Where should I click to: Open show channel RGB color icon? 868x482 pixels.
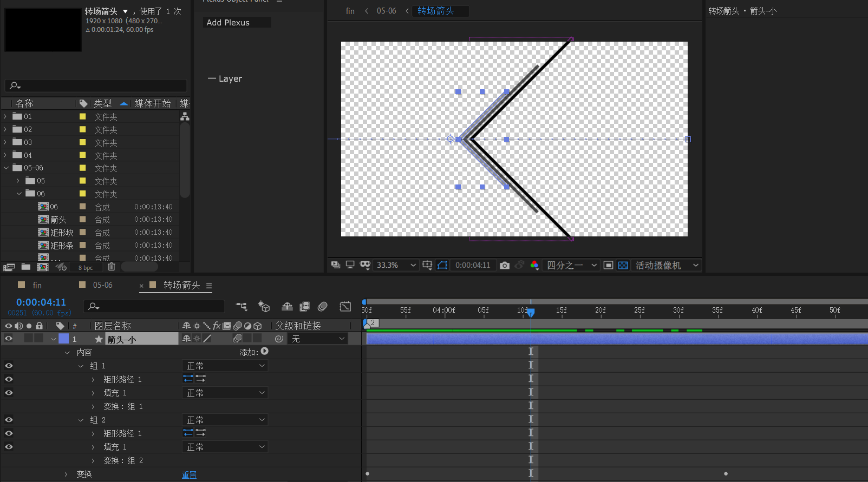534,265
